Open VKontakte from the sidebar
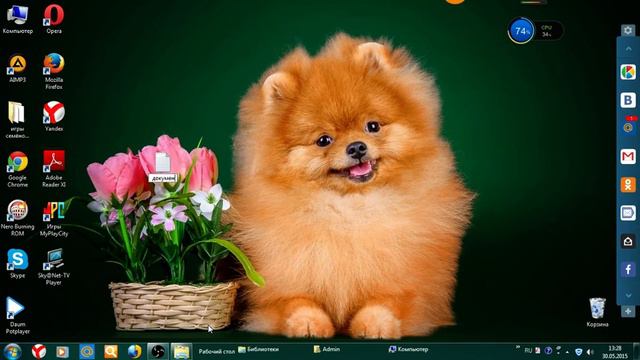 coord(628,100)
